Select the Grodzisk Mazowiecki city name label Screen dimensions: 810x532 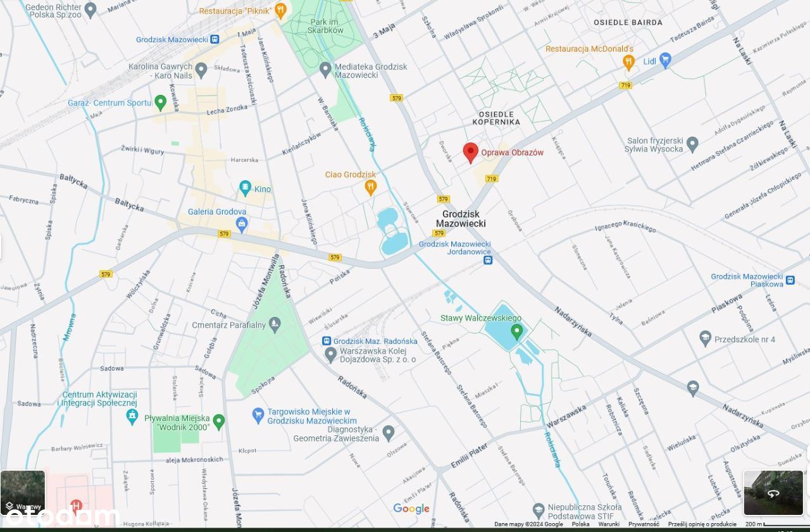click(461, 219)
